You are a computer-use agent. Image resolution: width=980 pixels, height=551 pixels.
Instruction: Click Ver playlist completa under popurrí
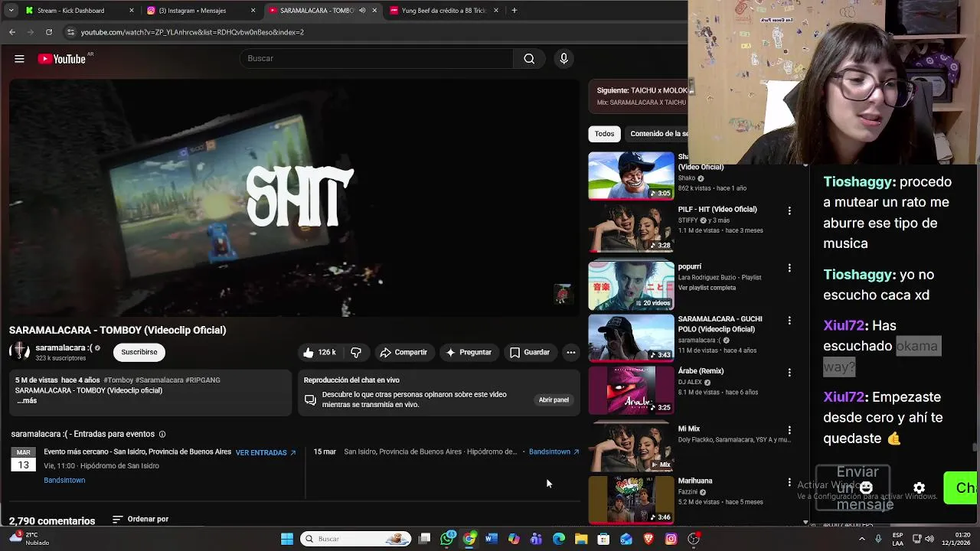tap(707, 288)
